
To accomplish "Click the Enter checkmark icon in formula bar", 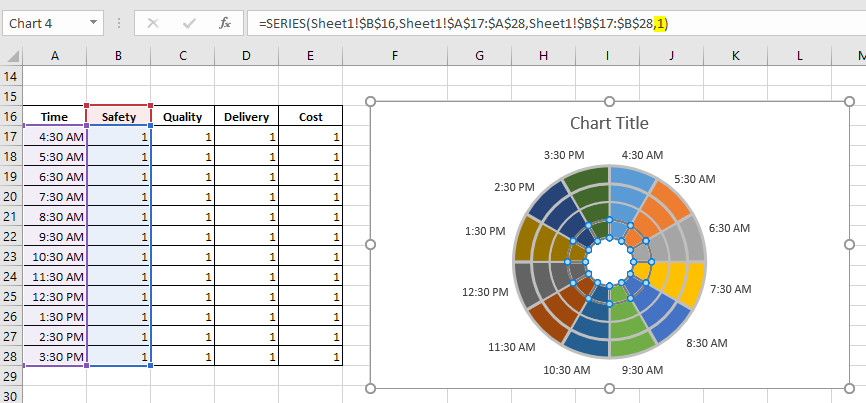I will 189,22.
